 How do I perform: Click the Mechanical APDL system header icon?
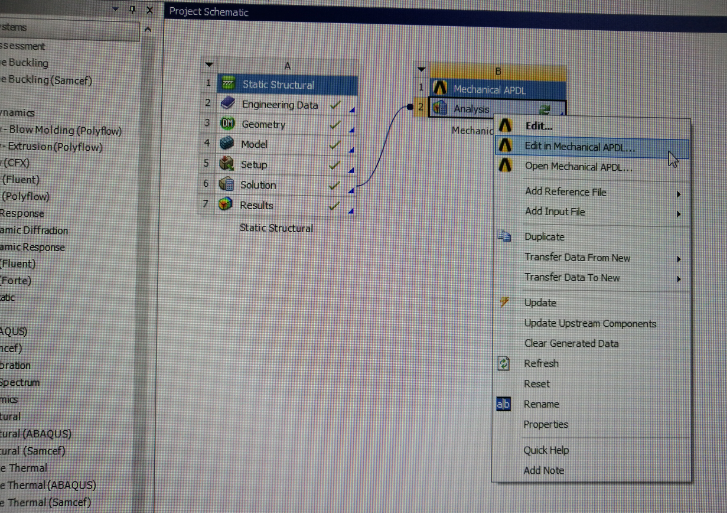(440, 88)
